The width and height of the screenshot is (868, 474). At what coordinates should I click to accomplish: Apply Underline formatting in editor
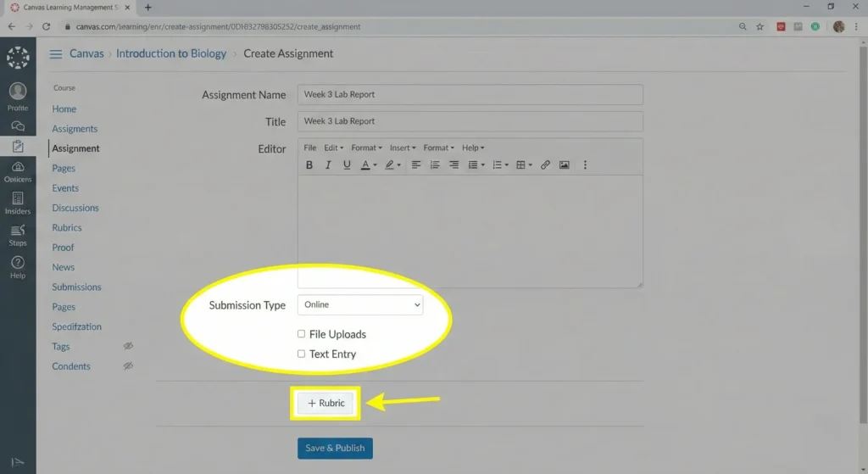pos(347,165)
